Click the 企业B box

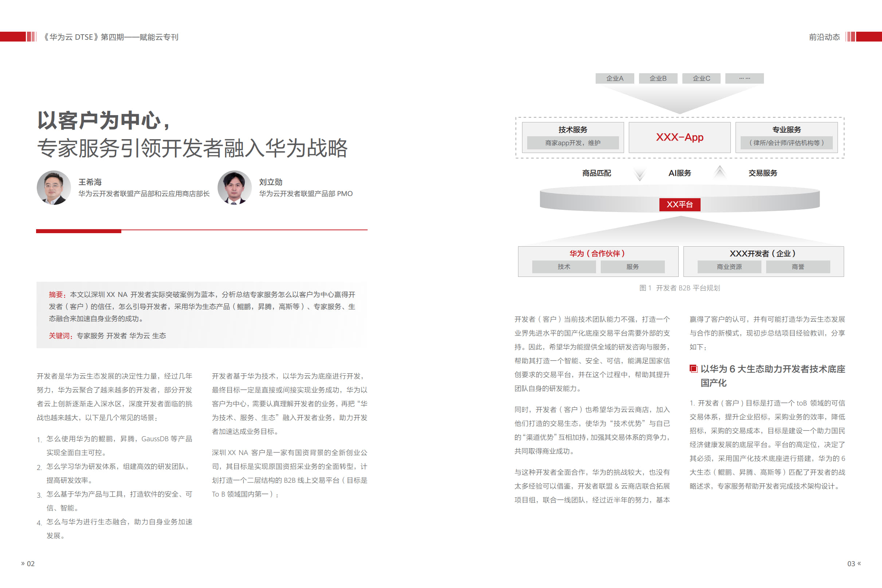658,78
